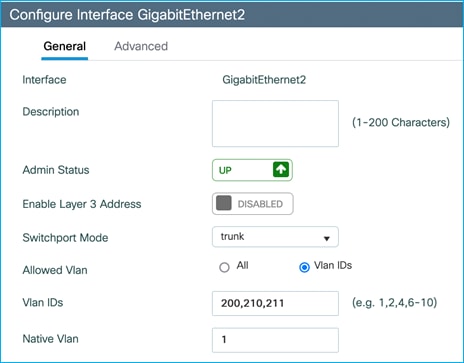The height and width of the screenshot is (363, 464).
Task: Click inside the Description text box
Action: (x=275, y=123)
